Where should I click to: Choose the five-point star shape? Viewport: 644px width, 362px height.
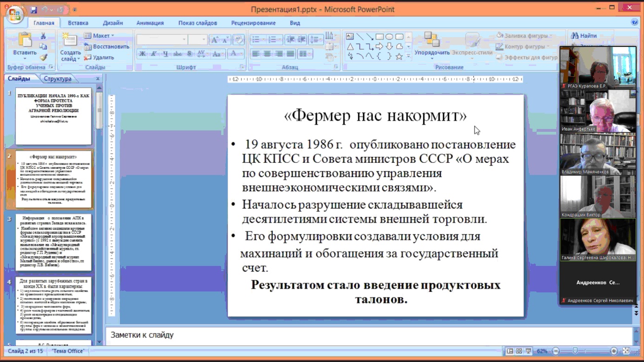click(399, 57)
